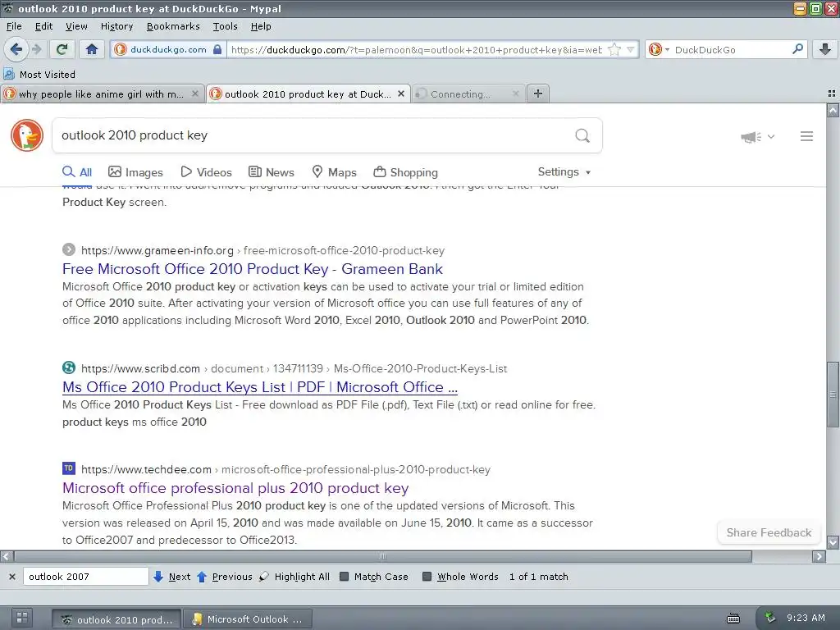840x630 pixels.
Task: Switch to Videos results
Action: pyautogui.click(x=206, y=172)
